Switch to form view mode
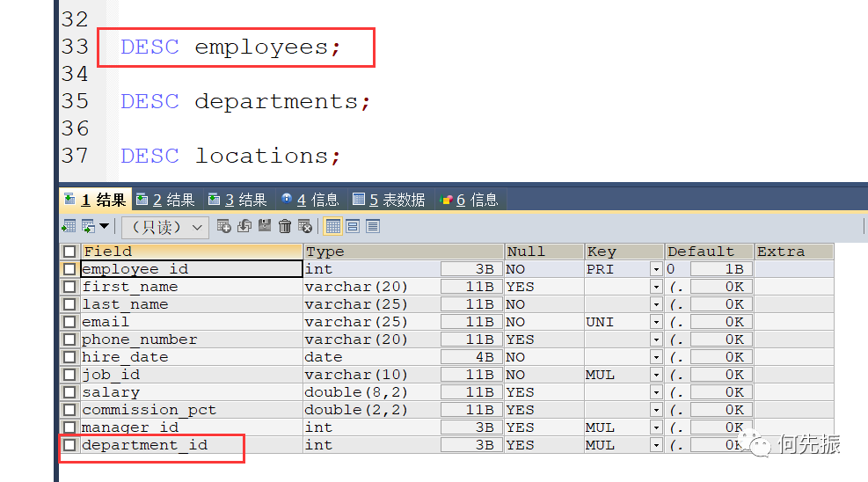 (353, 226)
